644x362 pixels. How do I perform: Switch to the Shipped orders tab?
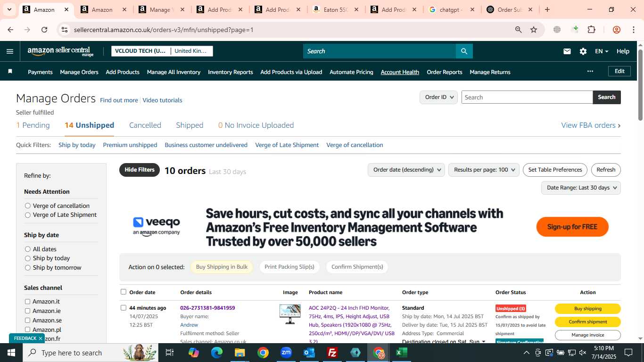coord(190,125)
